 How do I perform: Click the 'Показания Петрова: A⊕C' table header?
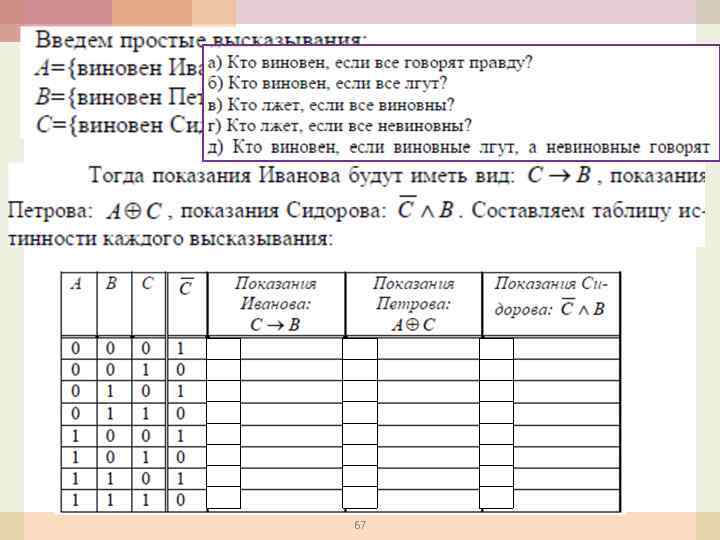click(x=413, y=304)
